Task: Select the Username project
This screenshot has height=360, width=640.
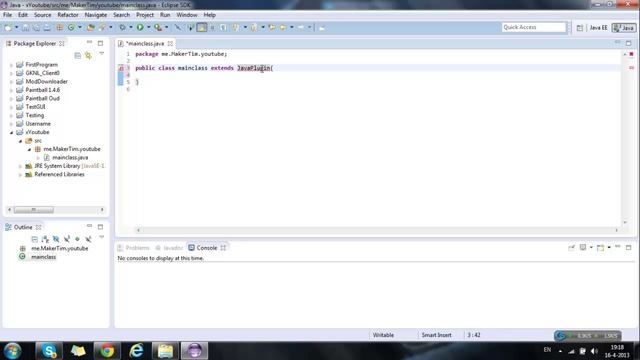Action: coord(38,124)
